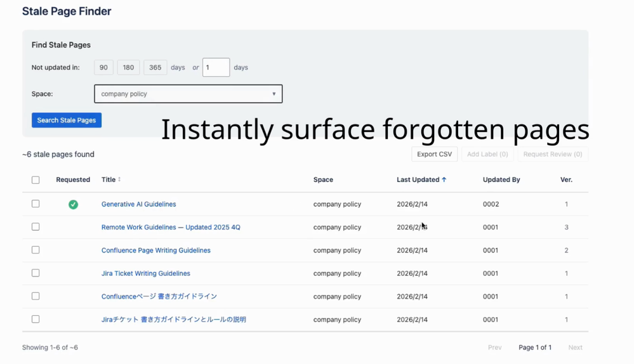634x364 pixels.
Task: Click version 3 in Remote Work Guidelines row
Action: tap(566, 227)
